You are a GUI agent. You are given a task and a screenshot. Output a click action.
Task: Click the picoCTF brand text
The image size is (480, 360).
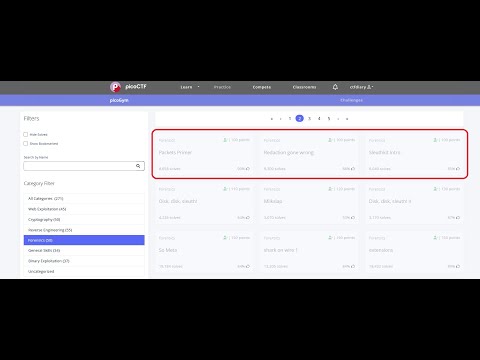click(136, 87)
